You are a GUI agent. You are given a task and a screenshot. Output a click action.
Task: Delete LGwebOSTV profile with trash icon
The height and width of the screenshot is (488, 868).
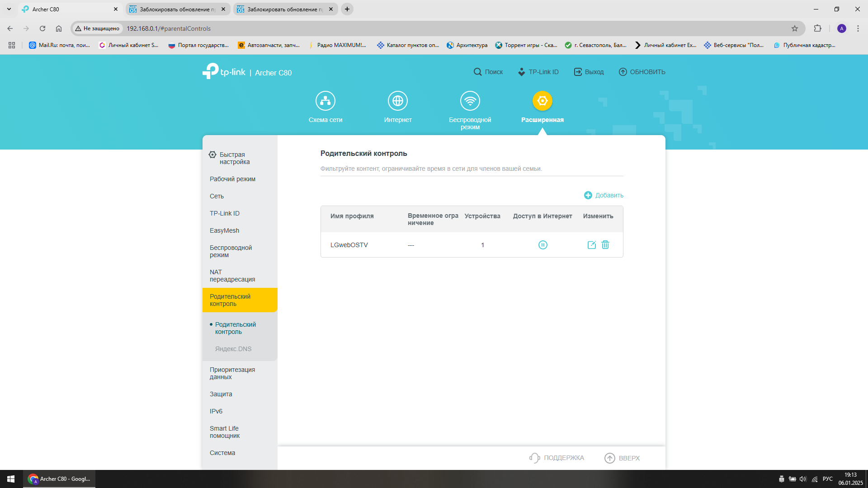(605, 245)
